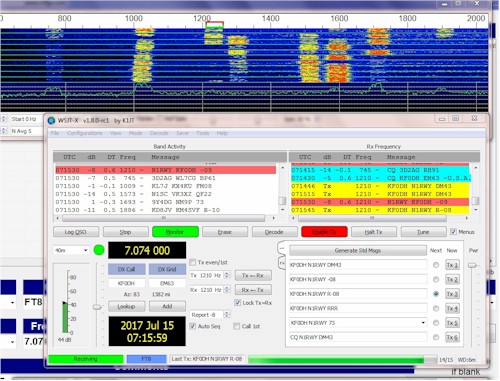Open the View menu
Image resolution: width=500 pixels, height=381 pixels.
(116, 133)
